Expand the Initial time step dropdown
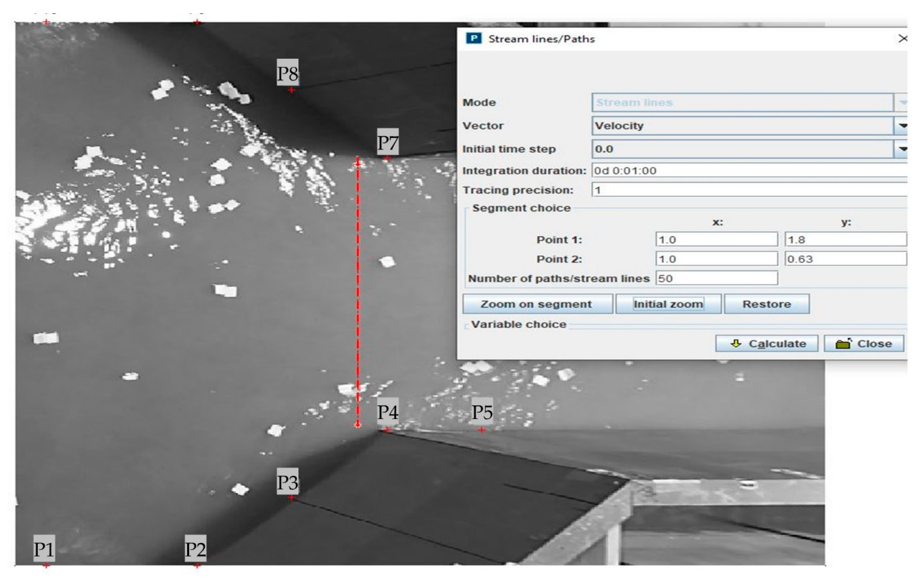This screenshot has height=584, width=924. click(902, 149)
